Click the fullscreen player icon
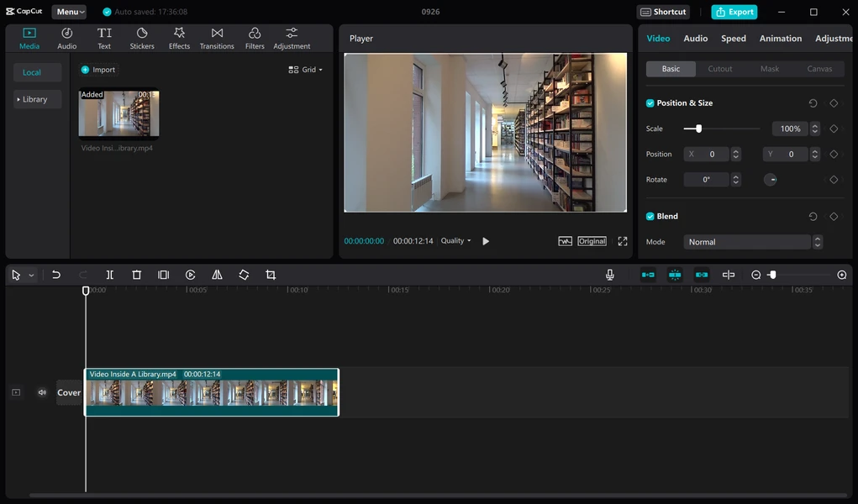Image resolution: width=858 pixels, height=504 pixels. coord(623,241)
